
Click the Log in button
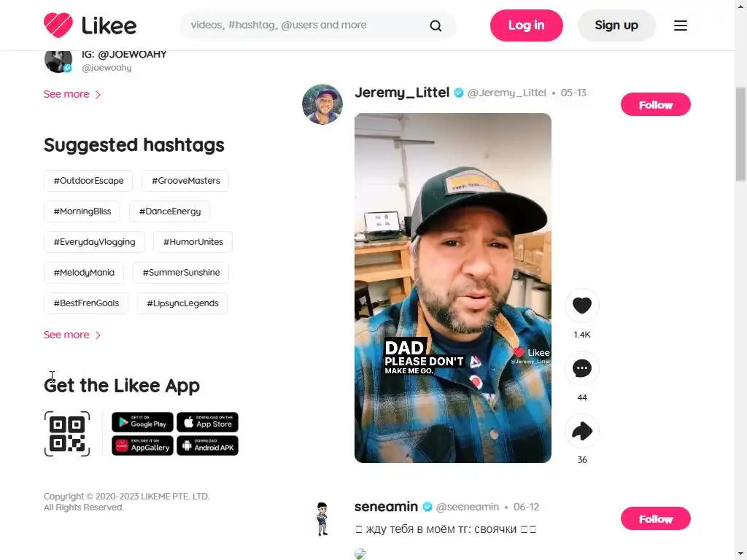click(x=527, y=26)
